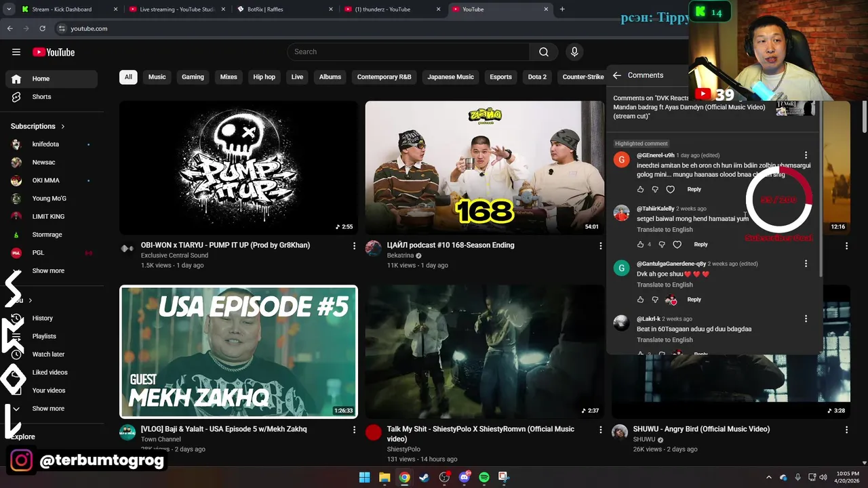Select the Mixes filter chip
Screen dimensions: 868x488
tap(229, 77)
